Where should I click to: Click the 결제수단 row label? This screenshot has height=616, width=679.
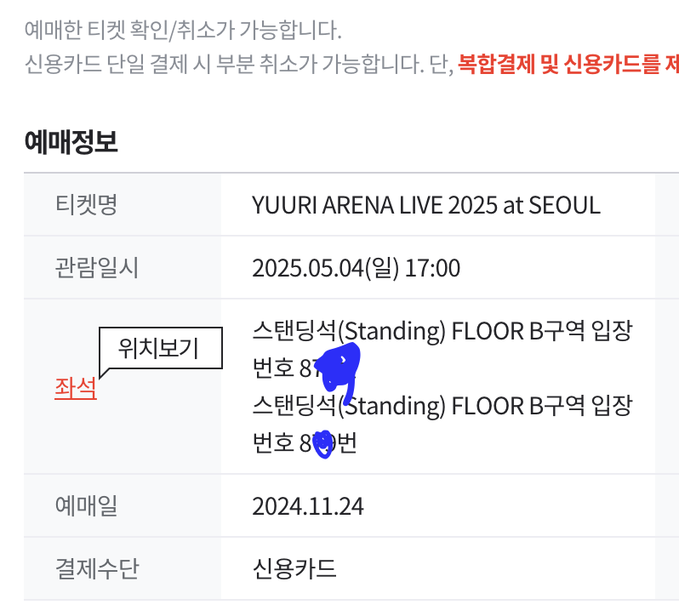(x=96, y=568)
